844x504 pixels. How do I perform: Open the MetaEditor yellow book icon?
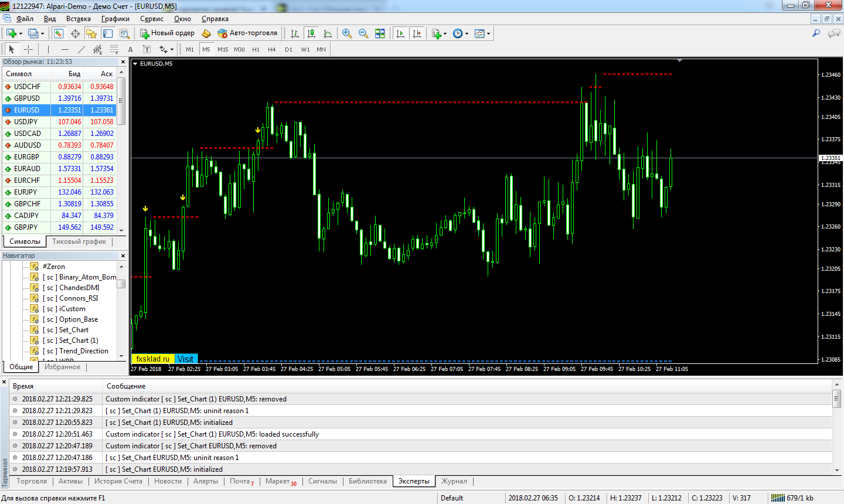[206, 33]
